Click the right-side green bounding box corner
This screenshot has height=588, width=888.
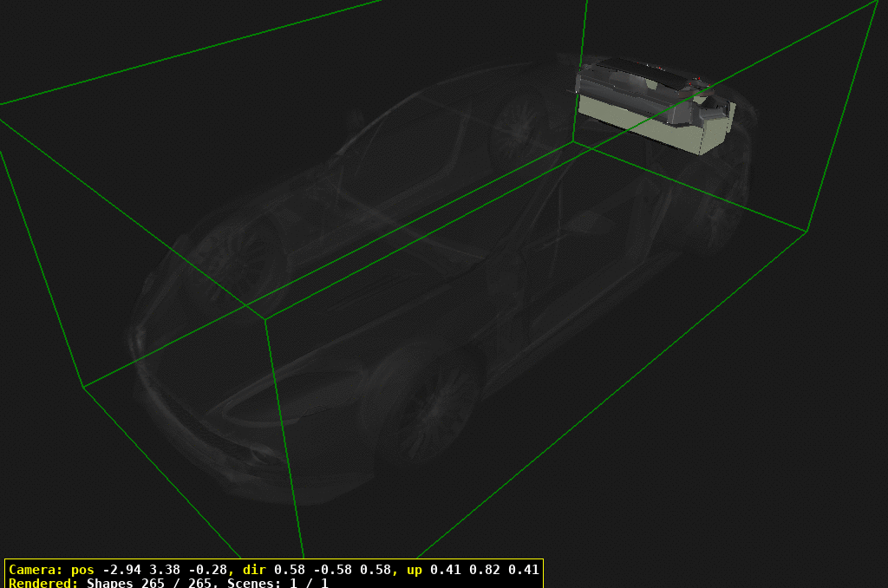(x=807, y=232)
